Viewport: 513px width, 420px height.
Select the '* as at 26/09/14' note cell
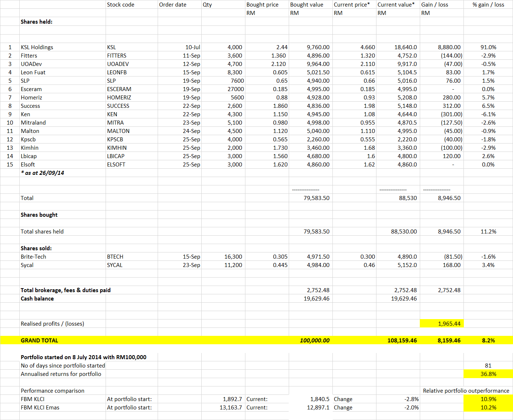(x=63, y=173)
